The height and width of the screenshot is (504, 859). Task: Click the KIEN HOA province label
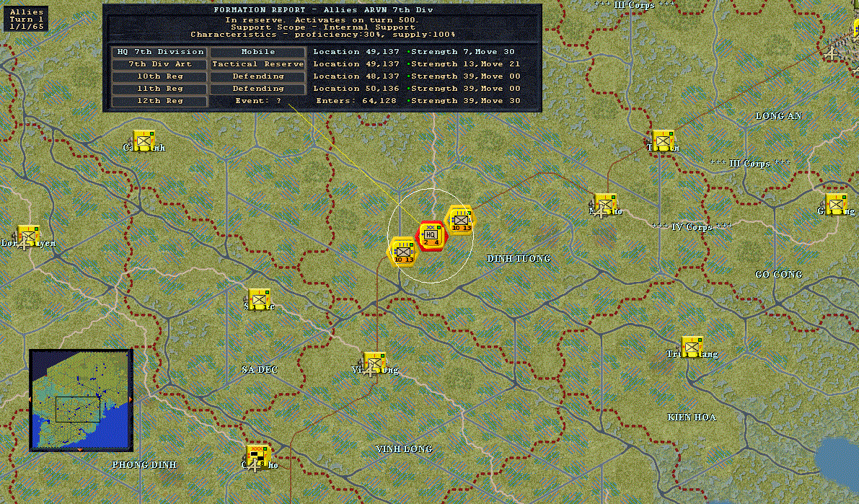tap(692, 417)
